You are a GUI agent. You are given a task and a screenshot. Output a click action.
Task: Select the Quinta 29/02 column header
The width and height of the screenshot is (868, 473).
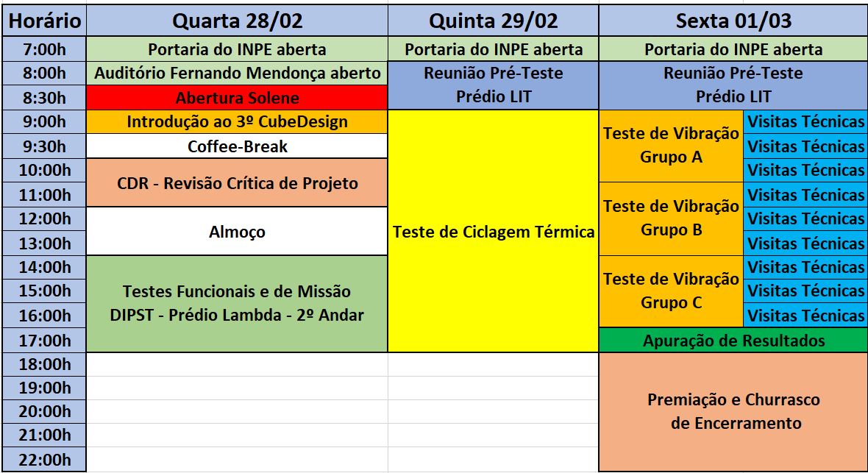pos(493,21)
